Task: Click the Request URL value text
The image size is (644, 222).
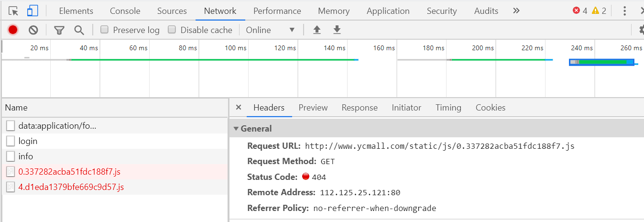Action: point(439,146)
